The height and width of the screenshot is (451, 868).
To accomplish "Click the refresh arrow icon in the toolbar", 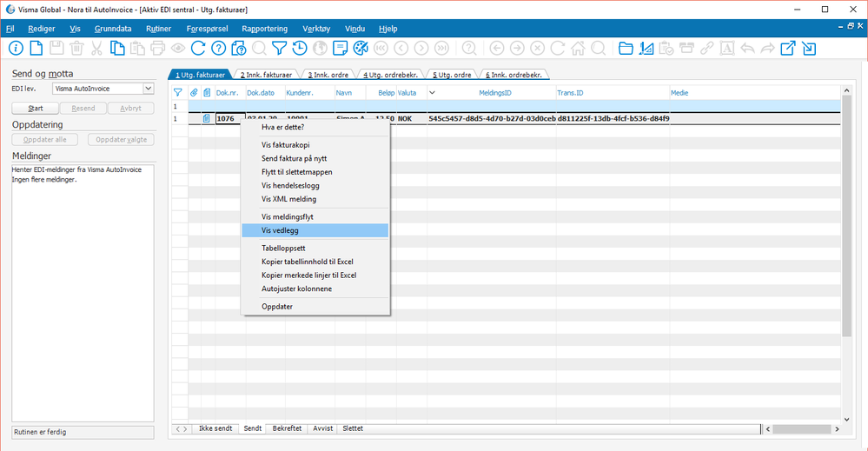I will pyautogui.click(x=198, y=49).
